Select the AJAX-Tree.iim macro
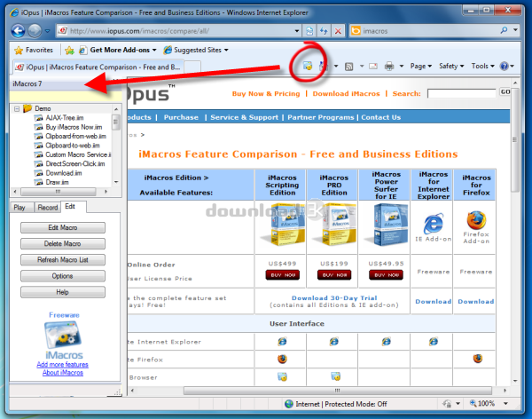 [x=65, y=118]
